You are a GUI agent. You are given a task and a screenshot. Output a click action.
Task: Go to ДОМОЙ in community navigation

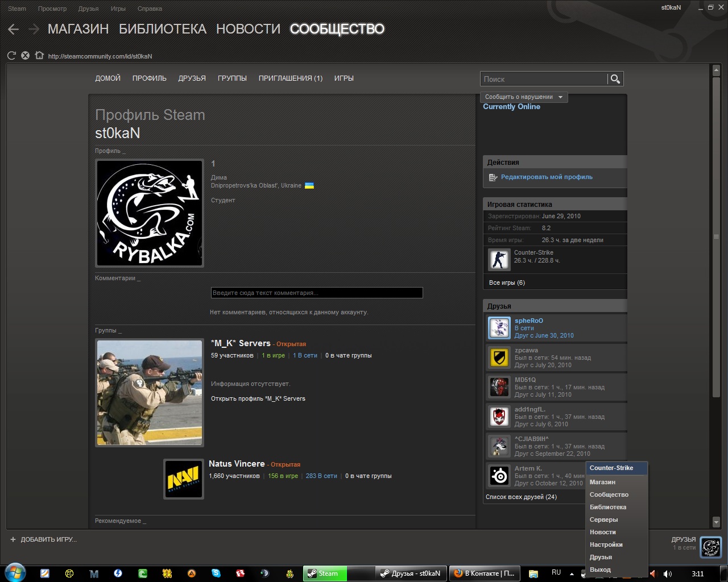click(108, 78)
